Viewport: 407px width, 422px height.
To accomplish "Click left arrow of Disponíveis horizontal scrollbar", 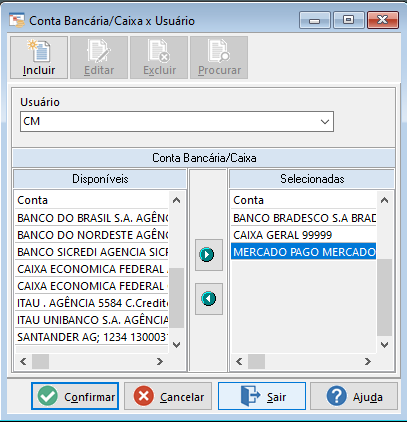I will click(x=23, y=361).
